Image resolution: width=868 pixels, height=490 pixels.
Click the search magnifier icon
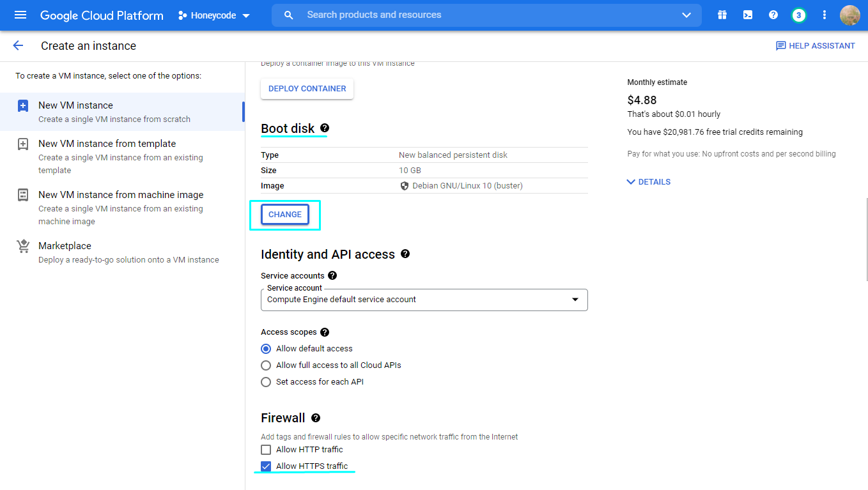tap(289, 15)
